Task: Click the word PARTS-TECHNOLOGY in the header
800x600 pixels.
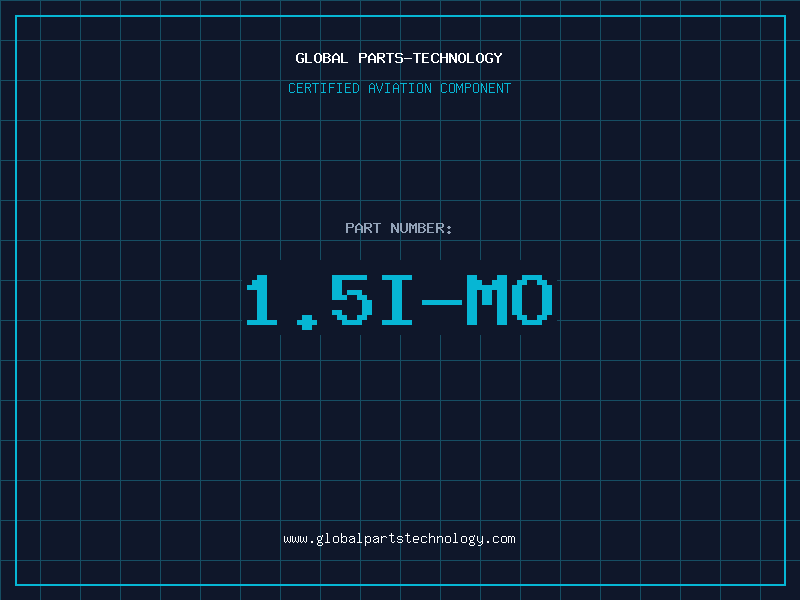Action: click(430, 58)
